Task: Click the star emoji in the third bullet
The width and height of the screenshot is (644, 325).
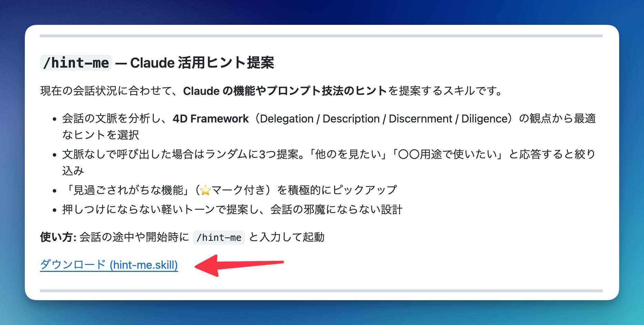Action: pos(205,190)
